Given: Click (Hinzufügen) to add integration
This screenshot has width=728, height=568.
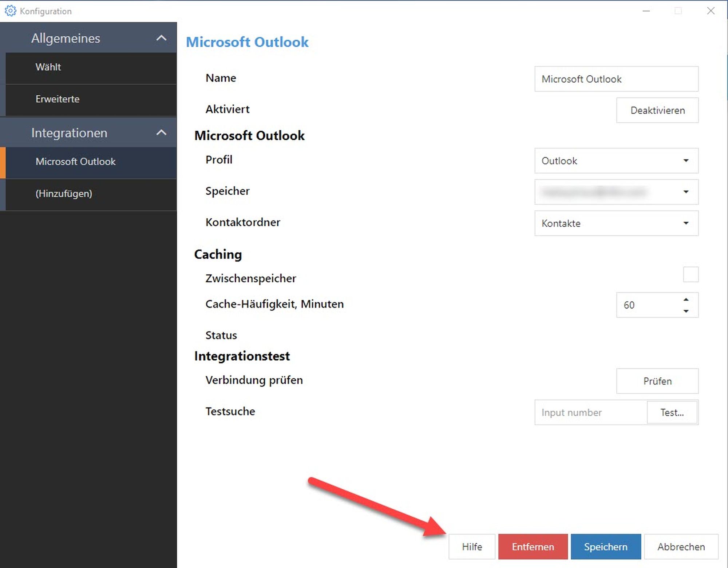Looking at the screenshot, I should (x=64, y=194).
